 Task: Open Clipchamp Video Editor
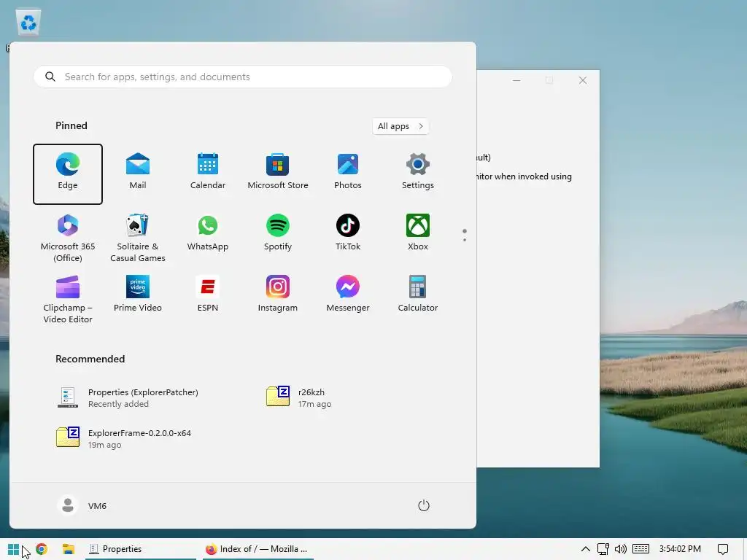68,299
